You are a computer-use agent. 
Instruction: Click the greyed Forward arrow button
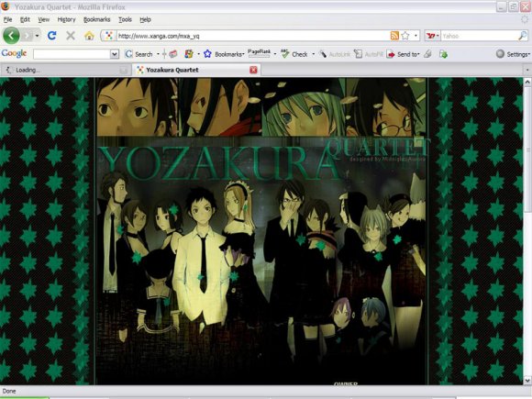pyautogui.click(x=28, y=35)
